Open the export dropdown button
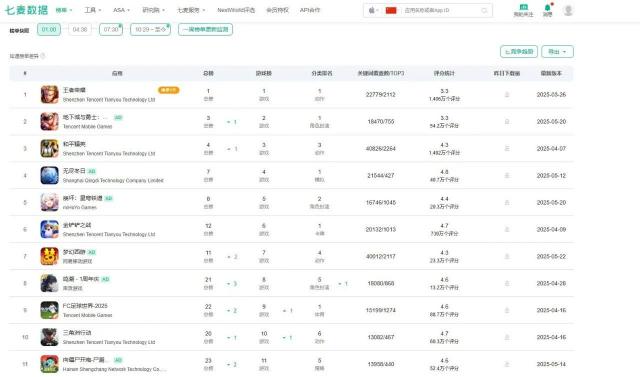Image resolution: width=640 pixels, height=377 pixels. pos(558,52)
